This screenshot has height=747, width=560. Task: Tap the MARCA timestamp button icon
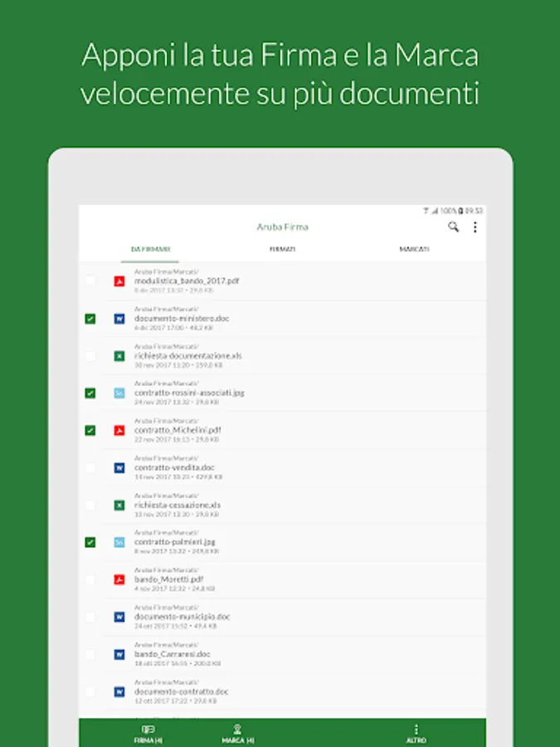[237, 730]
